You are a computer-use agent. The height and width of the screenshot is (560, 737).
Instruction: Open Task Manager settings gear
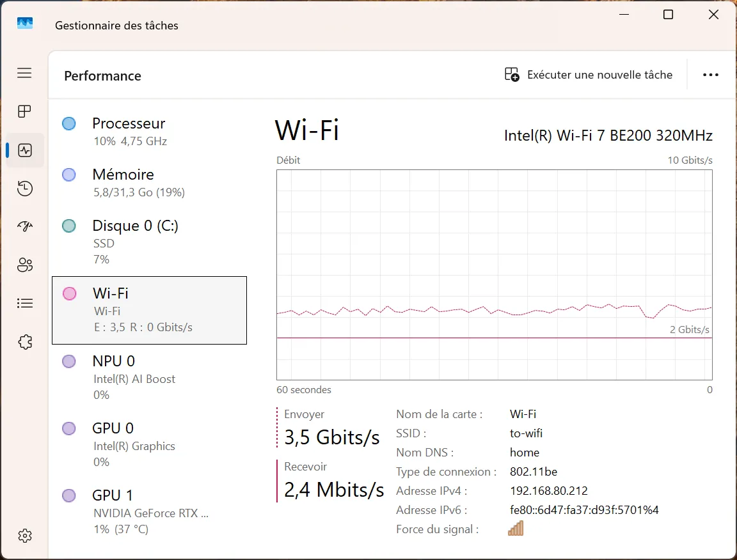click(24, 536)
